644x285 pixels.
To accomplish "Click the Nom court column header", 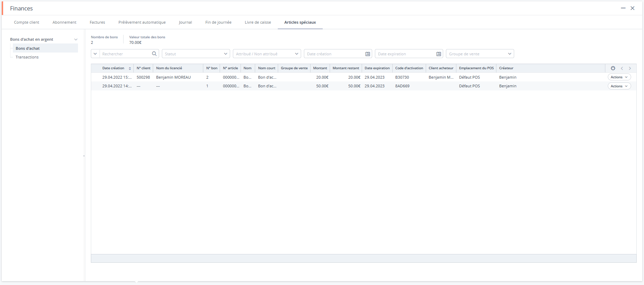I will [267, 68].
